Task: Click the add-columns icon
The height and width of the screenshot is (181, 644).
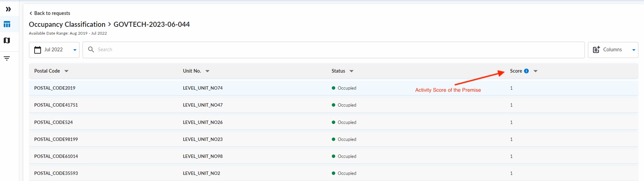Action: click(x=596, y=50)
